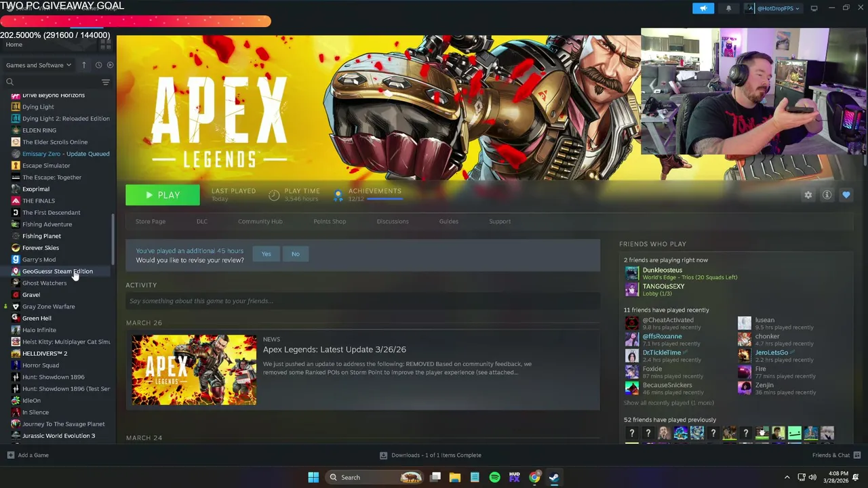Show game info icon
This screenshot has width=868, height=488.
coord(827,195)
